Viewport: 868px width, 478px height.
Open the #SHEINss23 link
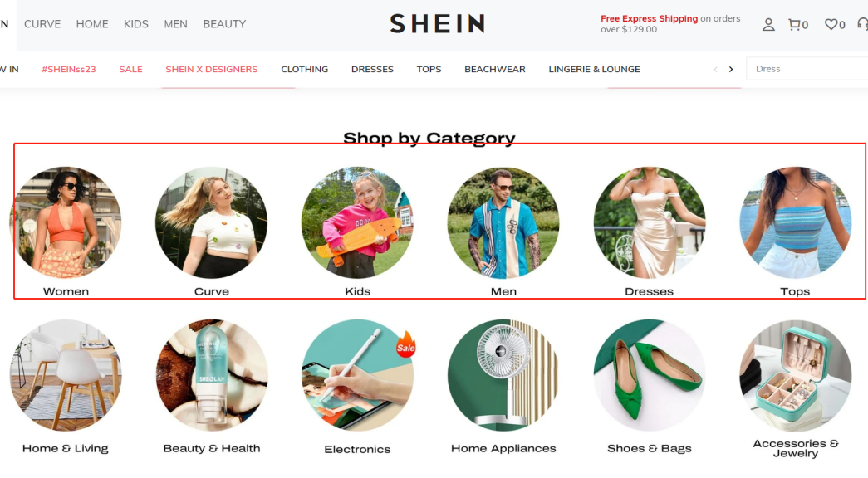click(69, 69)
